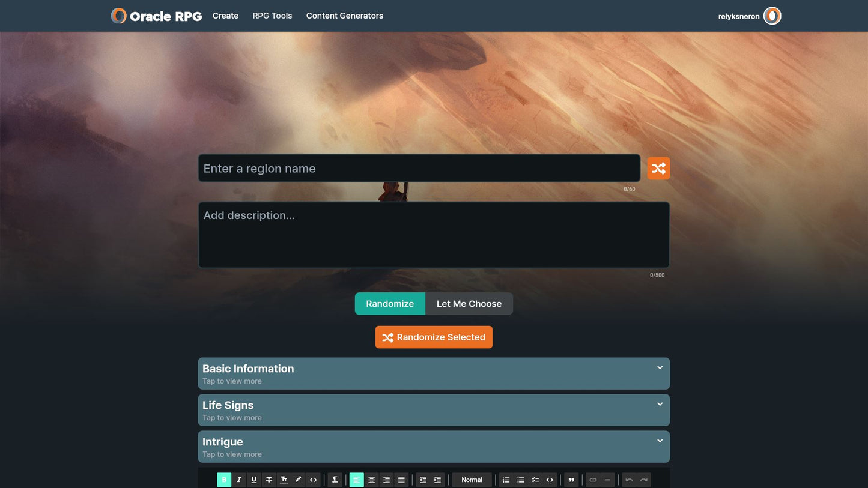Open the RPG Tools menu

(272, 16)
